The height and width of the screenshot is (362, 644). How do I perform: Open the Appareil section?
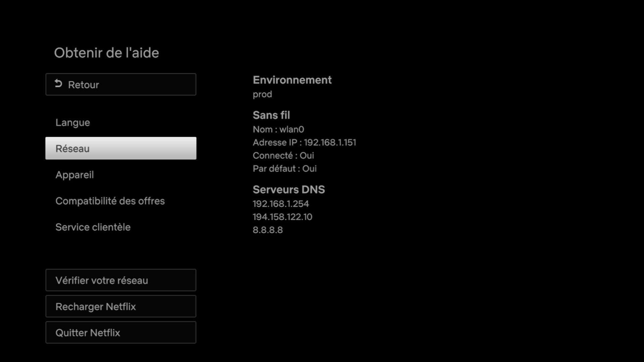121,175
